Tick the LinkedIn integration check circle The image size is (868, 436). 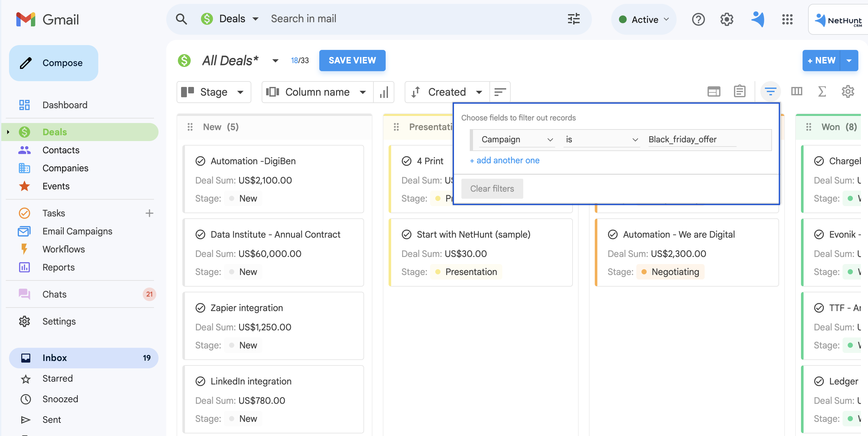pos(200,382)
